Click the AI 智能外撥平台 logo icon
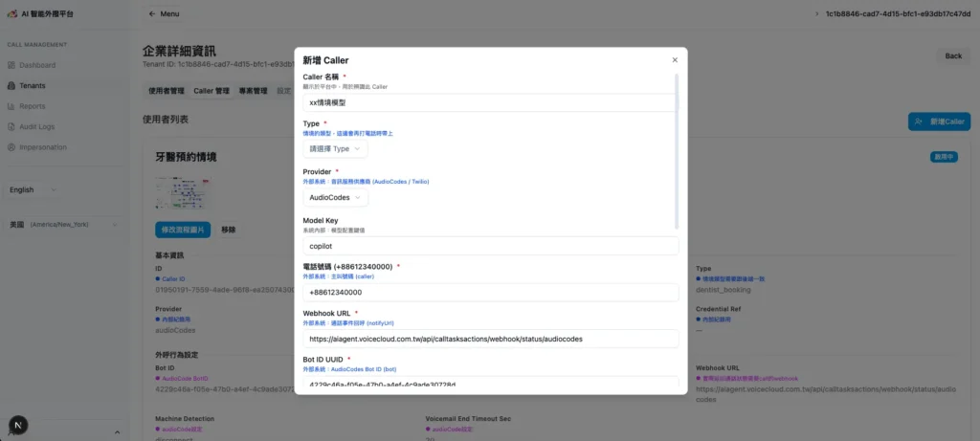This screenshot has width=980, height=441. 11,14
